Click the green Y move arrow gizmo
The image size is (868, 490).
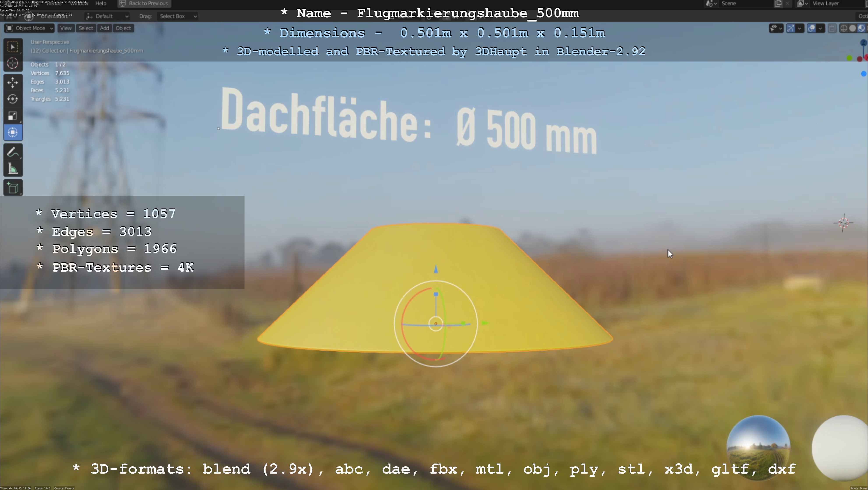(x=485, y=323)
